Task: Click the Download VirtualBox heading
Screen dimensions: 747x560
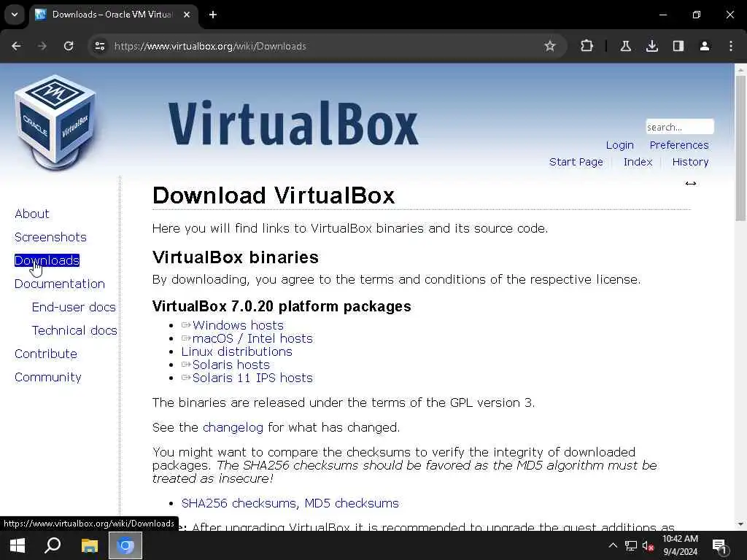Action: pyautogui.click(x=274, y=195)
